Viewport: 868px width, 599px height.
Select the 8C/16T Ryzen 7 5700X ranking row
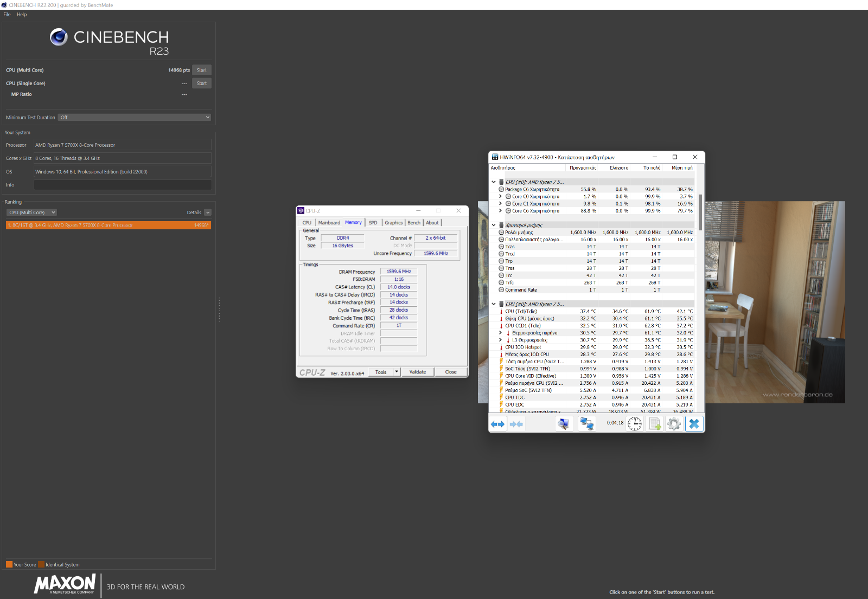point(108,226)
